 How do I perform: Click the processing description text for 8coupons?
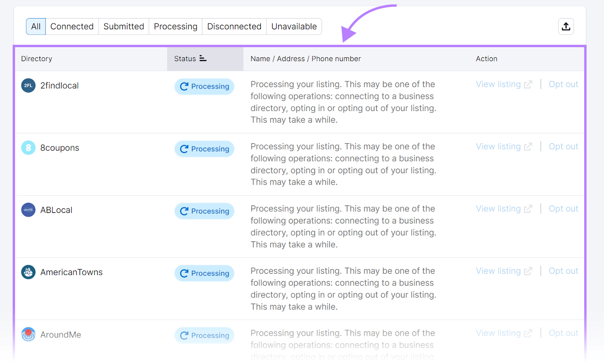(343, 164)
